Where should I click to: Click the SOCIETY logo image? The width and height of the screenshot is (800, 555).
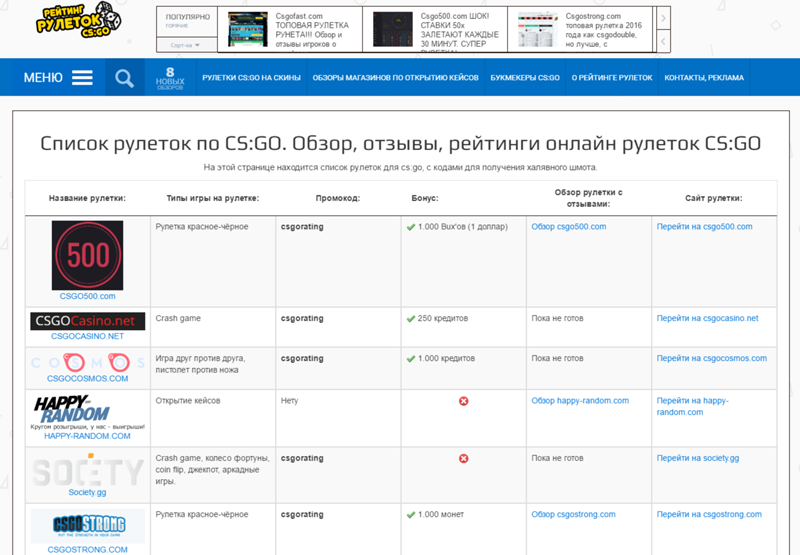point(87,470)
